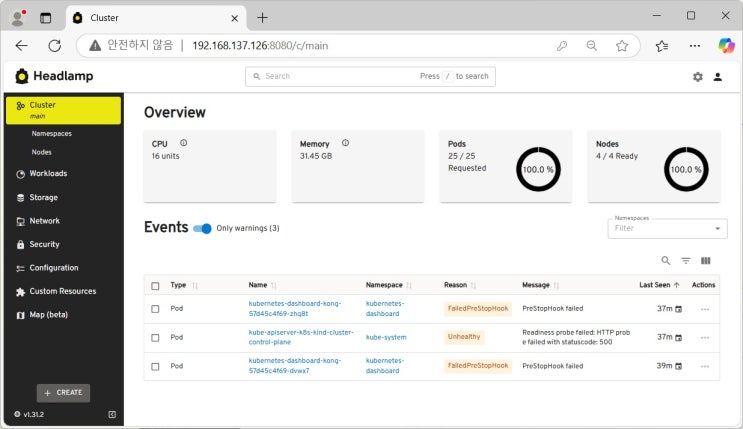This screenshot has width=743, height=429.
Task: Focus the Headlamp search field
Action: pyautogui.click(x=370, y=76)
